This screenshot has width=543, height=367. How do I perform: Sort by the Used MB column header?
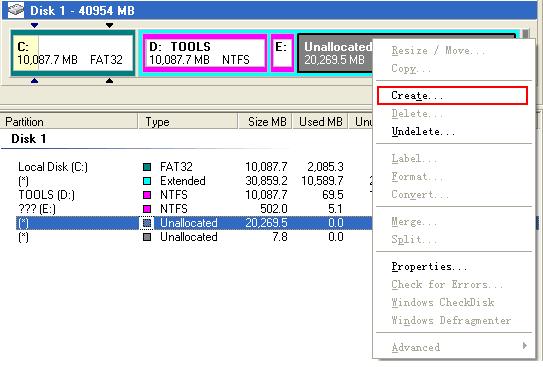[x=320, y=122]
